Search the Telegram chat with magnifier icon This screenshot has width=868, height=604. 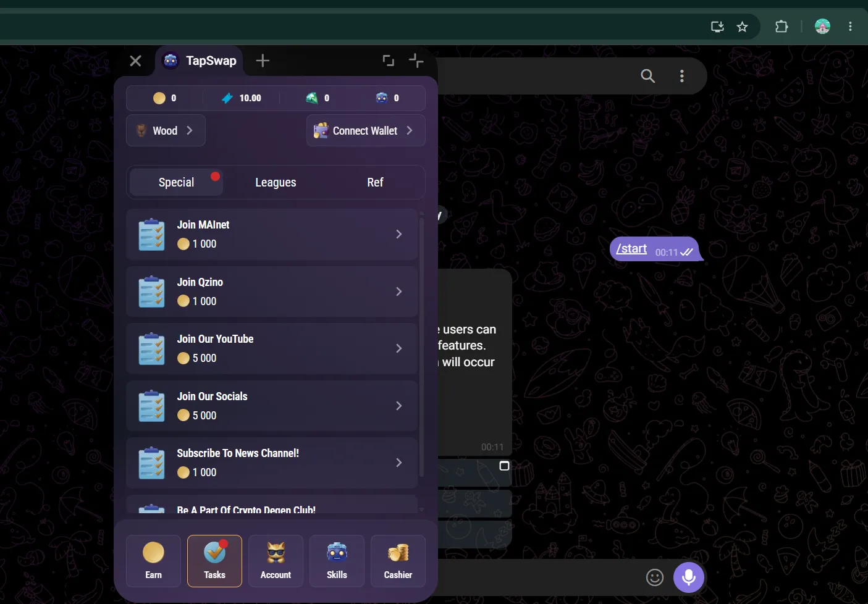pos(647,76)
